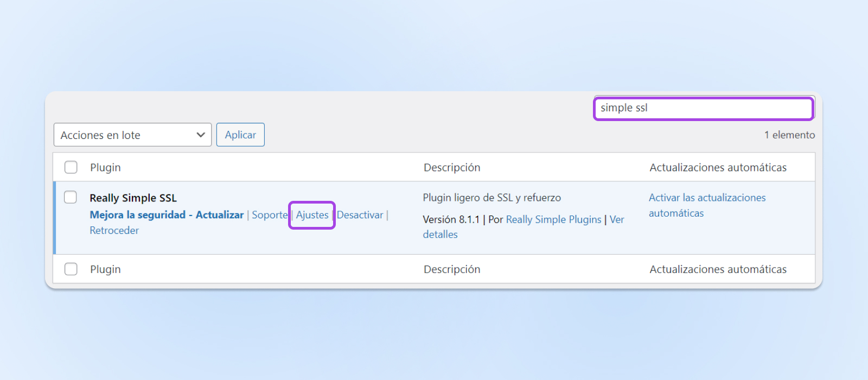The width and height of the screenshot is (868, 380).
Task: Open the Soporte link
Action: (270, 215)
